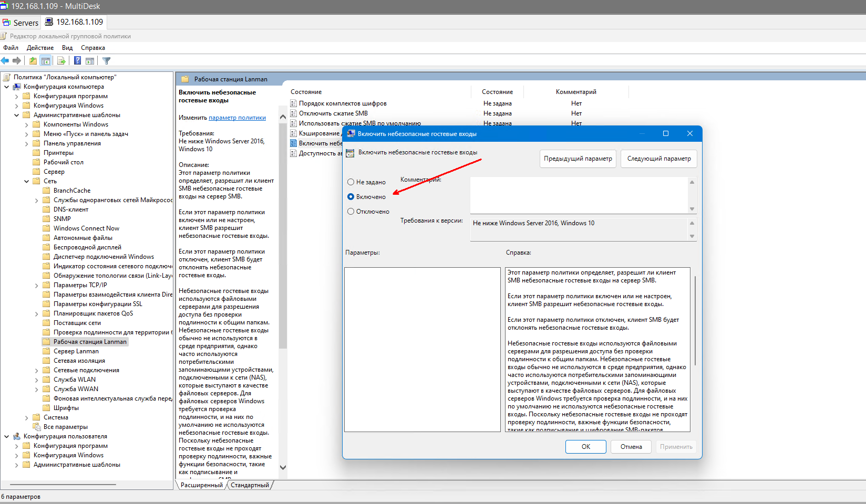Image resolution: width=866 pixels, height=504 pixels.
Task: Click the blue Back arrow in the toolbar
Action: pos(5,61)
